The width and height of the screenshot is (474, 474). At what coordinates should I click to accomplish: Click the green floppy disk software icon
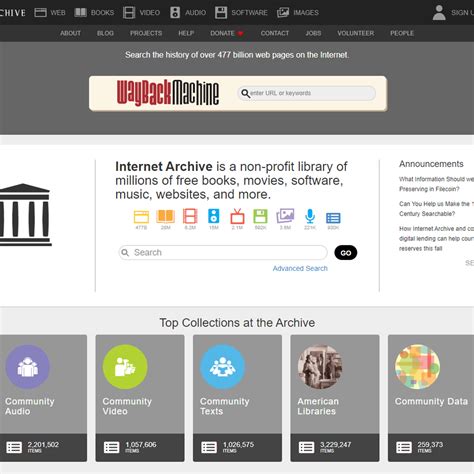coord(260,216)
